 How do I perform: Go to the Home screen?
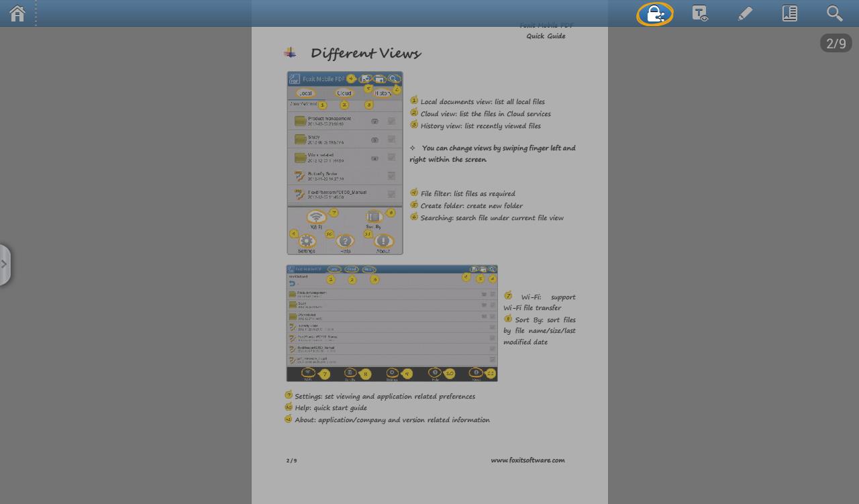tap(17, 13)
